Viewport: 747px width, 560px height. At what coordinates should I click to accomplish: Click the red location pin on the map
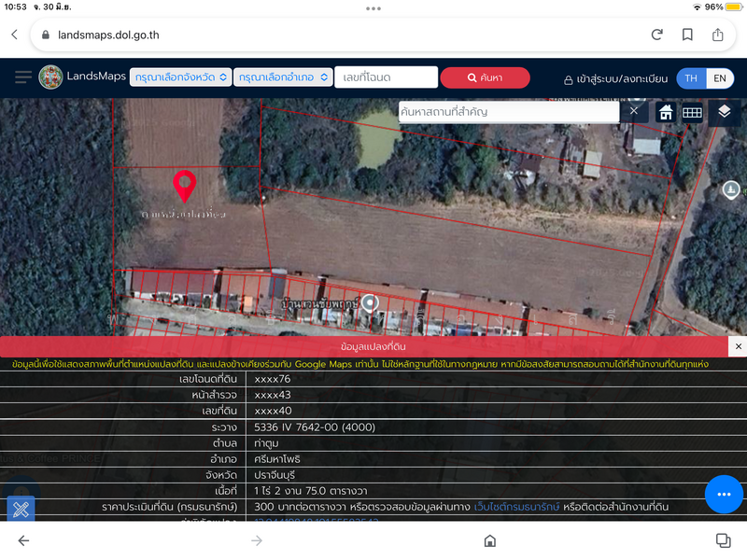[x=185, y=185]
